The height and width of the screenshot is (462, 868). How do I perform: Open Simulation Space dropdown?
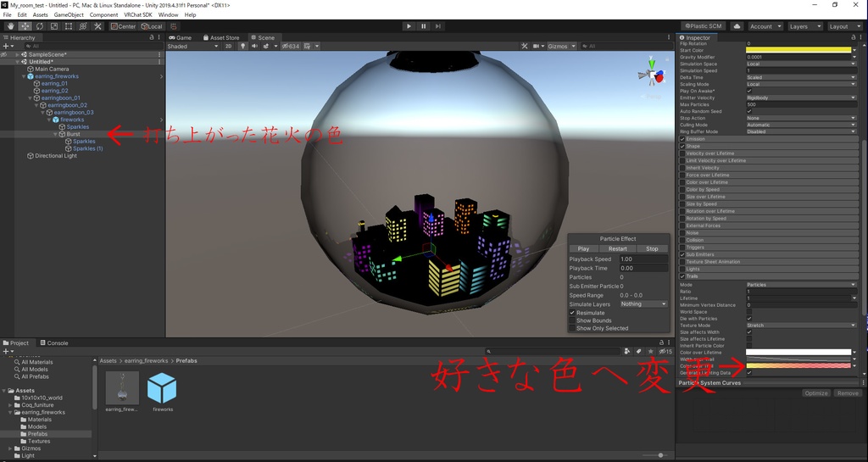pyautogui.click(x=801, y=64)
